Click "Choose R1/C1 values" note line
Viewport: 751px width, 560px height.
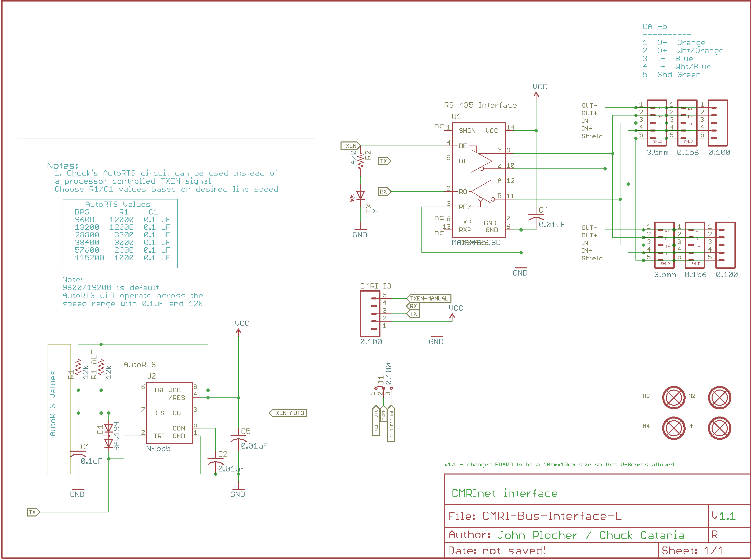166,189
